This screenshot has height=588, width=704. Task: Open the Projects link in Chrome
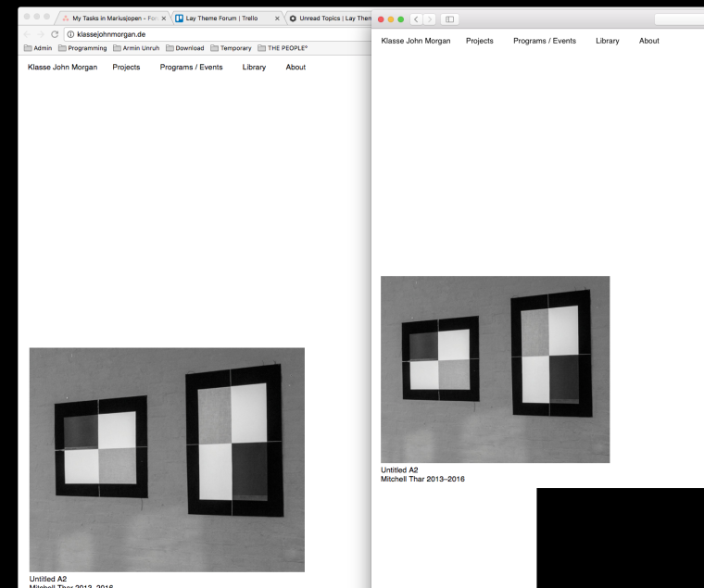(x=126, y=67)
